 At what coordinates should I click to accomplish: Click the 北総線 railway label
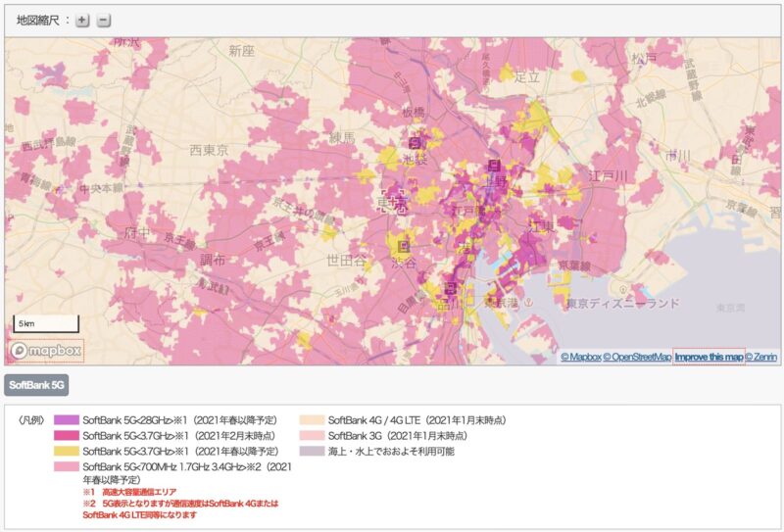(x=651, y=99)
